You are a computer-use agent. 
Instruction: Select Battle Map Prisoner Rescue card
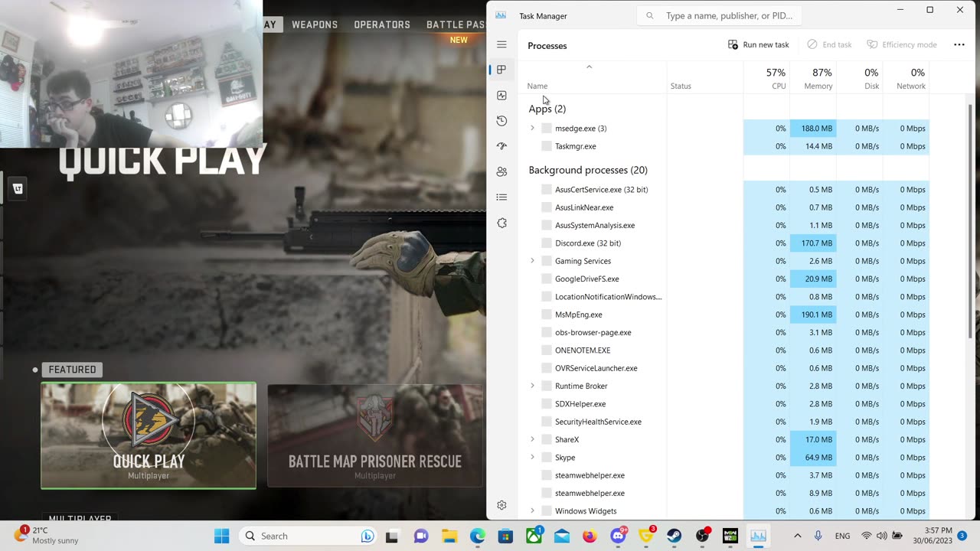[375, 435]
